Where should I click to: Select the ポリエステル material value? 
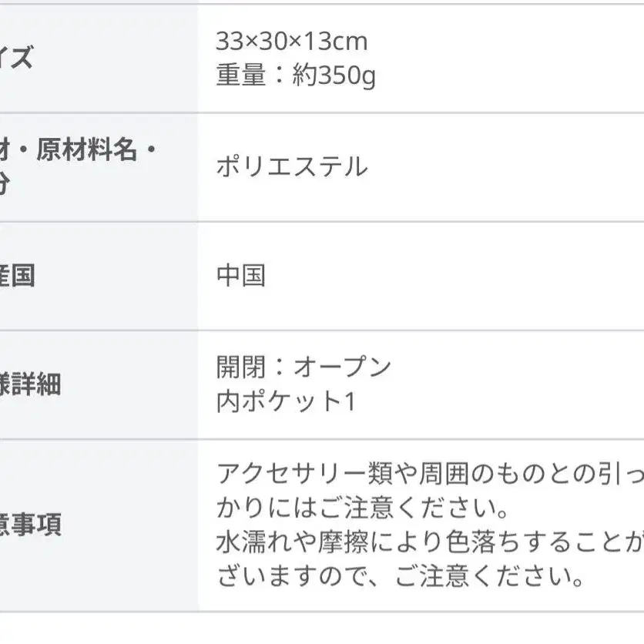point(292,166)
